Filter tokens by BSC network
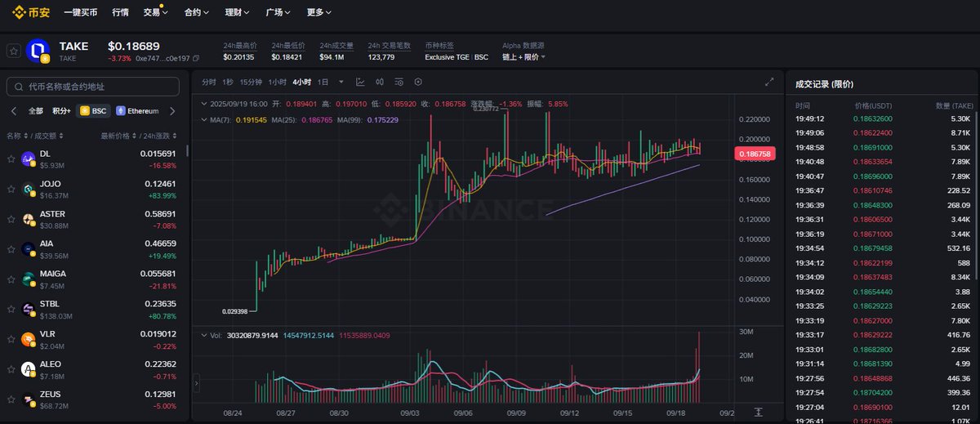 pos(92,110)
